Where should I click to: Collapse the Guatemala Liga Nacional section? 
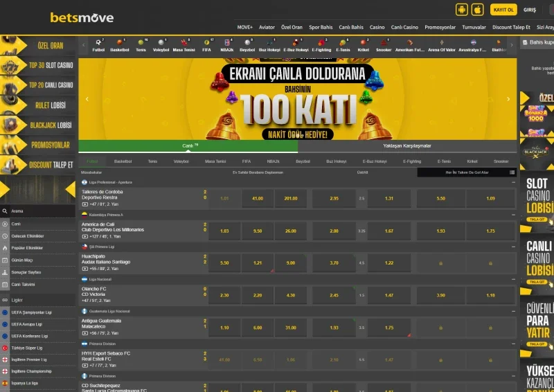[513, 312]
